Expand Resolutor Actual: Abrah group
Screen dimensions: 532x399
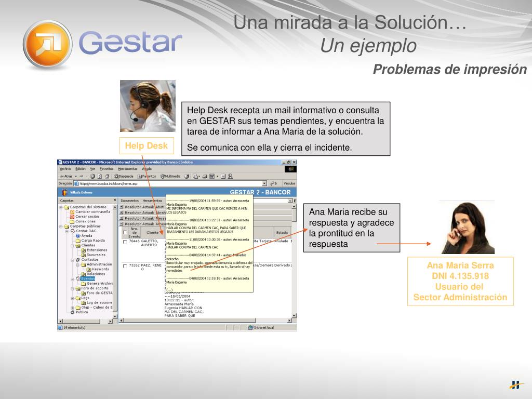122,212
